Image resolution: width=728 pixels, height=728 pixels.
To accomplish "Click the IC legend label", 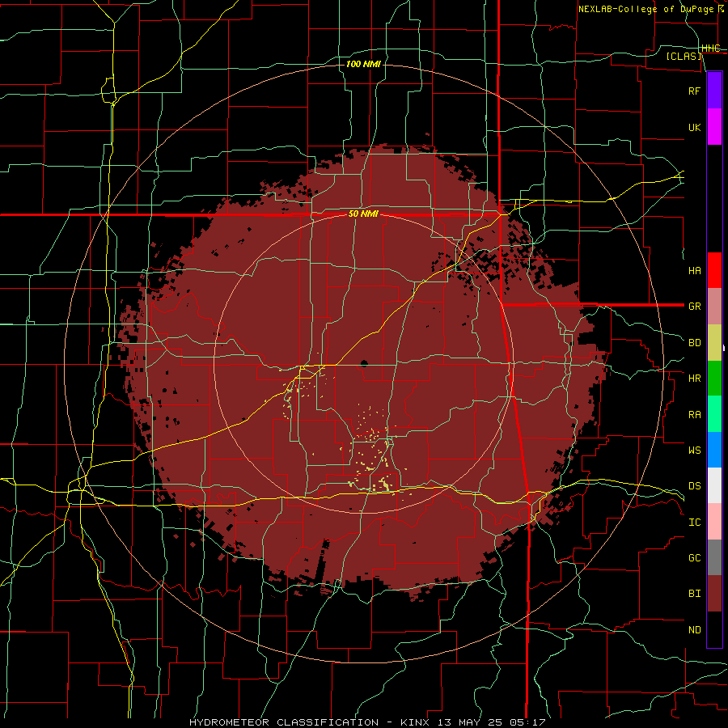I will coord(694,522).
